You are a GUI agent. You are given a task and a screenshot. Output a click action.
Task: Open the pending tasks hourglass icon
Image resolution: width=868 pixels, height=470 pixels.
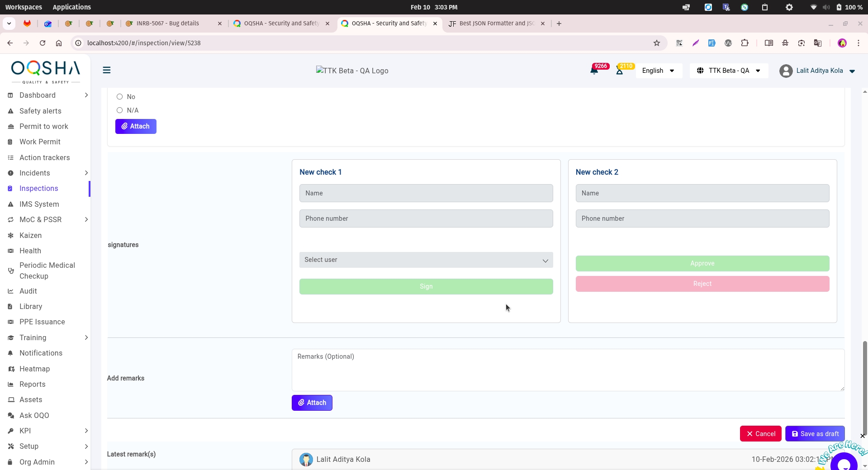point(620,71)
